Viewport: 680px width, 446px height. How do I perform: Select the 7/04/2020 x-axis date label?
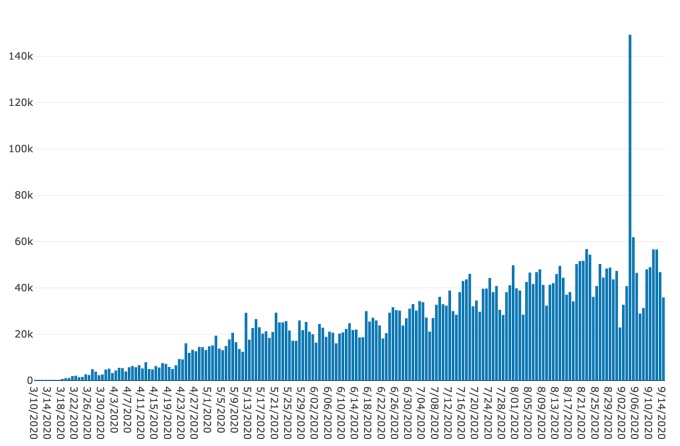(x=422, y=413)
